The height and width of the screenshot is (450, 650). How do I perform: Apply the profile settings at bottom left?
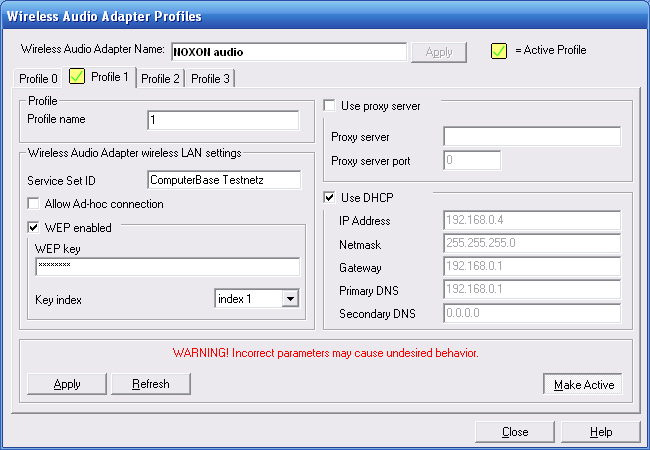tap(67, 384)
